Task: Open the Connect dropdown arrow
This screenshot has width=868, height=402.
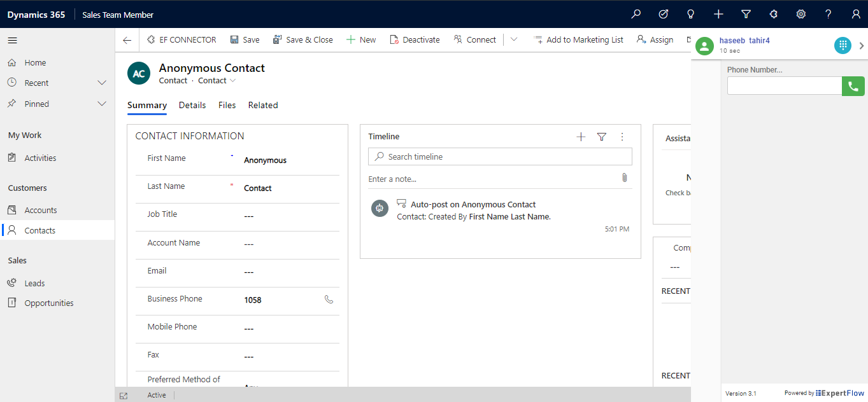Action: pos(514,39)
